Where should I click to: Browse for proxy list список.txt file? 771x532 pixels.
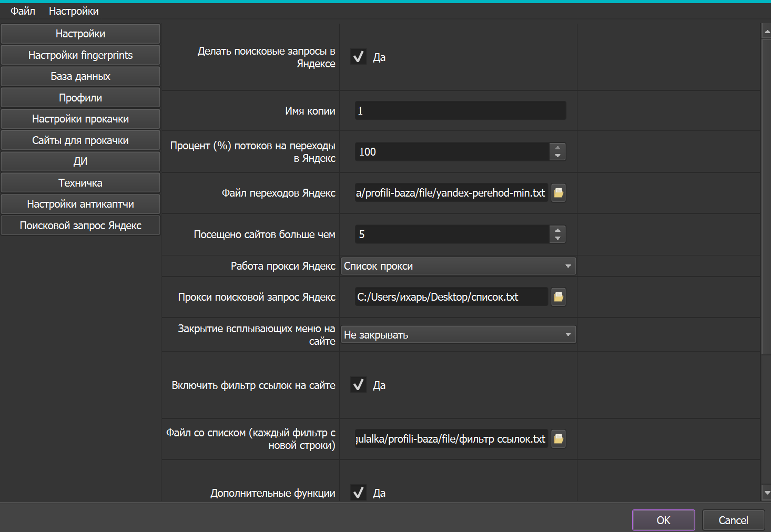click(x=559, y=297)
